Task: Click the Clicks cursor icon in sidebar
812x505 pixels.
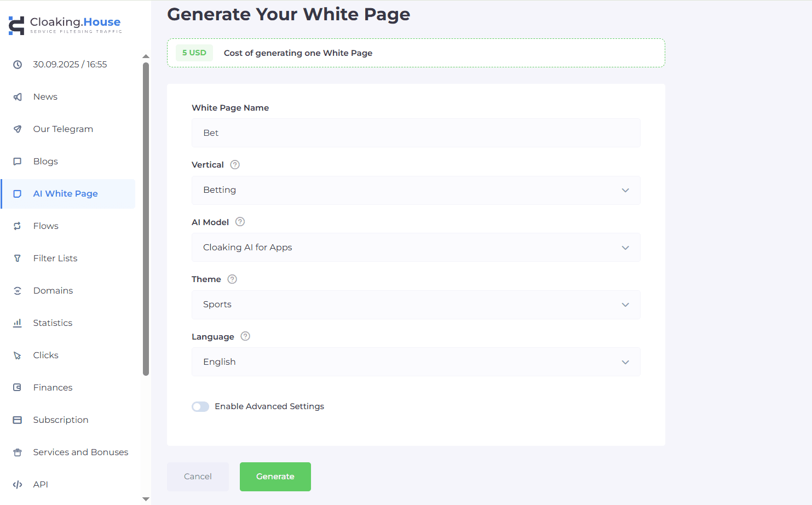Action: (x=18, y=355)
